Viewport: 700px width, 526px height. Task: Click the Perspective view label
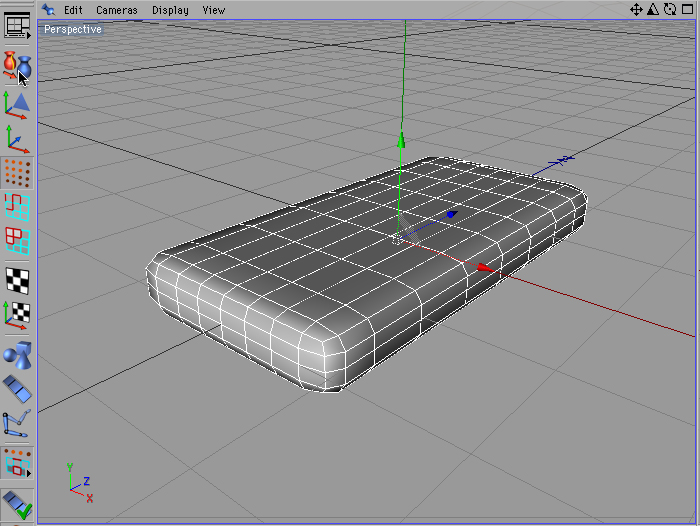(x=73, y=29)
